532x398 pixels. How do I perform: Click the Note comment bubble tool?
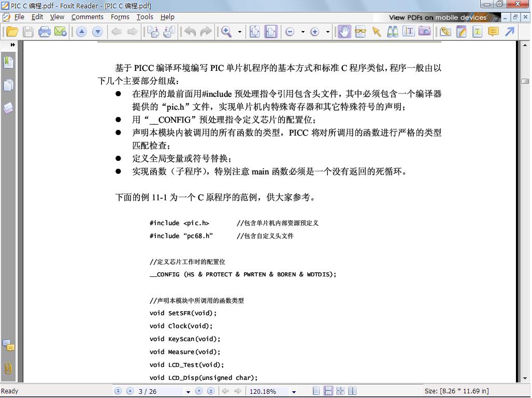point(493,32)
